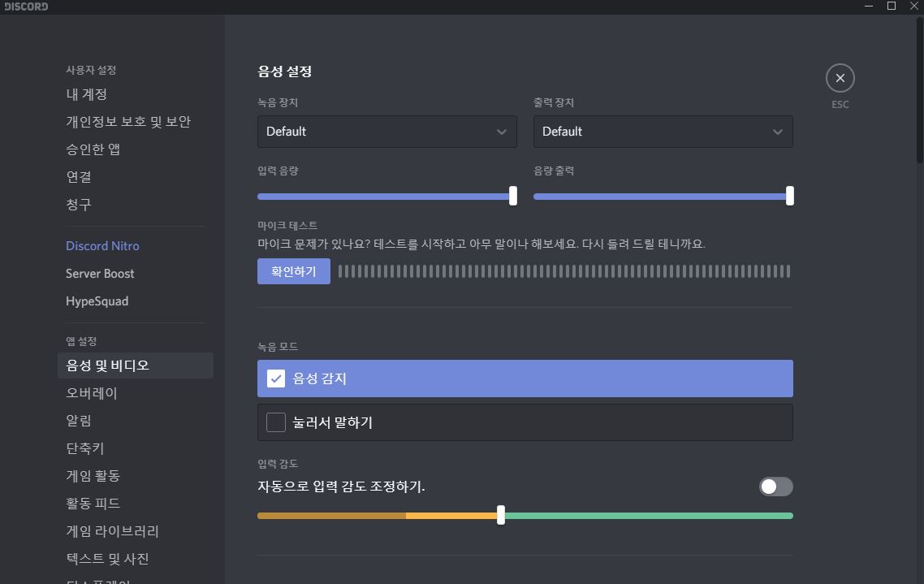Open HypeSquad settings

click(x=97, y=301)
